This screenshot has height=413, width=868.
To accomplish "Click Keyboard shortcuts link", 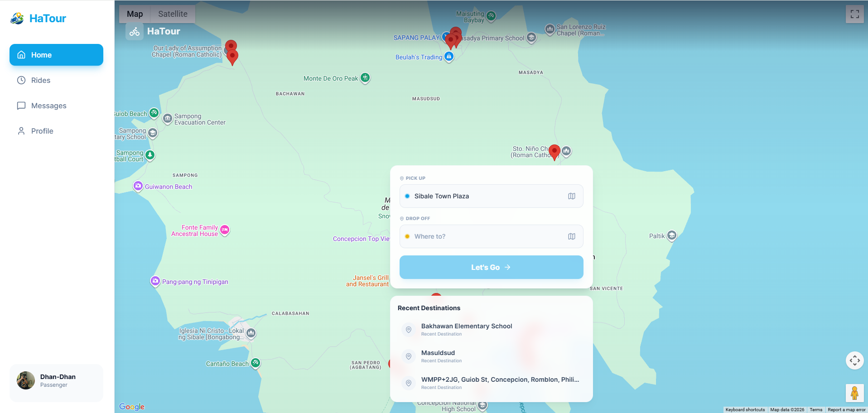I will (745, 410).
